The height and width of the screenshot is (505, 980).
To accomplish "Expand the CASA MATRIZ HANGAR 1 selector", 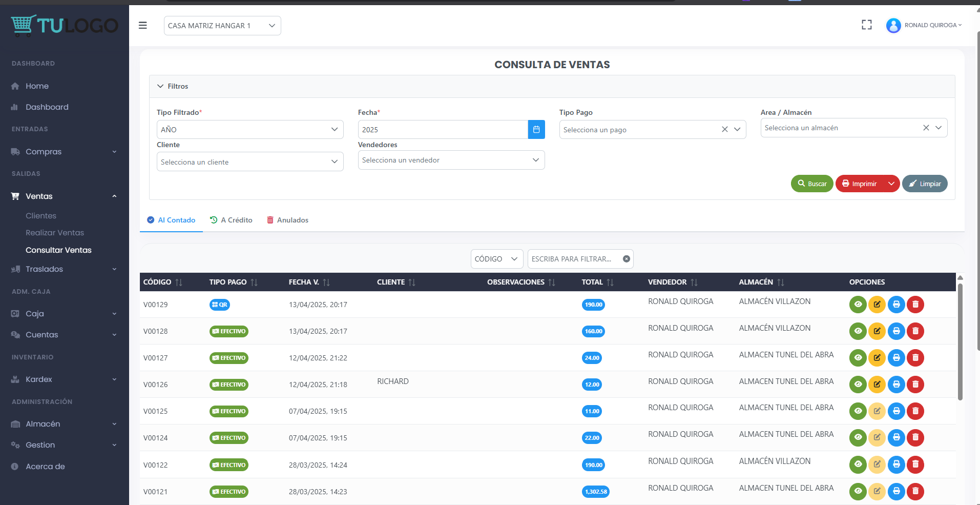I will click(x=222, y=26).
